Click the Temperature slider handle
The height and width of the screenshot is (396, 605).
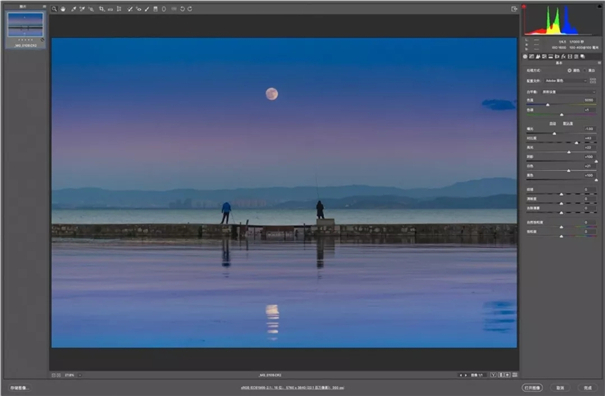[x=548, y=105]
